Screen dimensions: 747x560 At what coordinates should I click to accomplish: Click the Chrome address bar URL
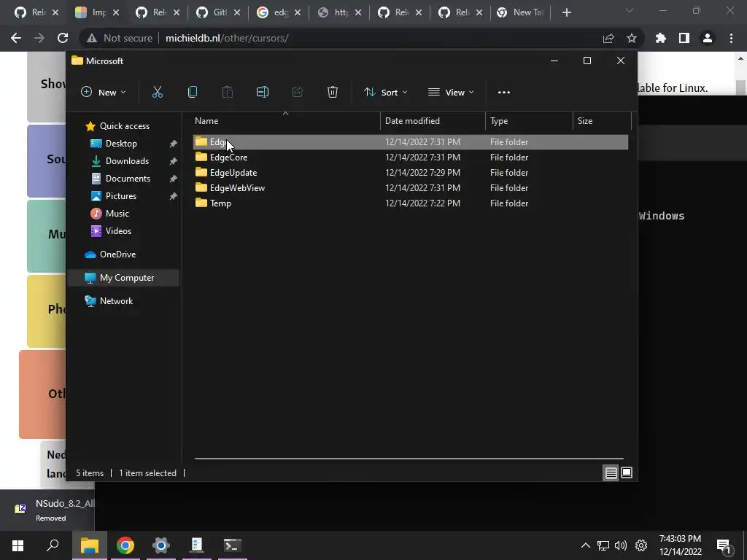[227, 38]
